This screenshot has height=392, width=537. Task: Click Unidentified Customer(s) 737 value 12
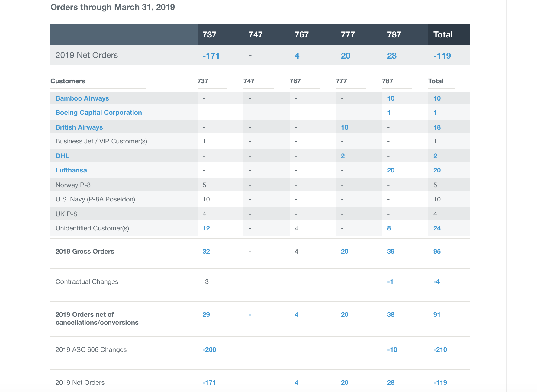(206, 228)
